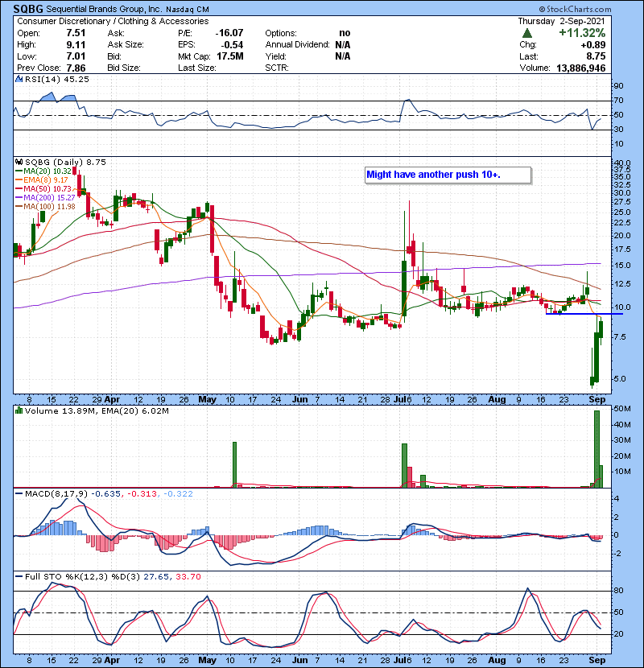
Task: Select the company name Sequential Brands Group, Inc.
Action: coord(104,9)
